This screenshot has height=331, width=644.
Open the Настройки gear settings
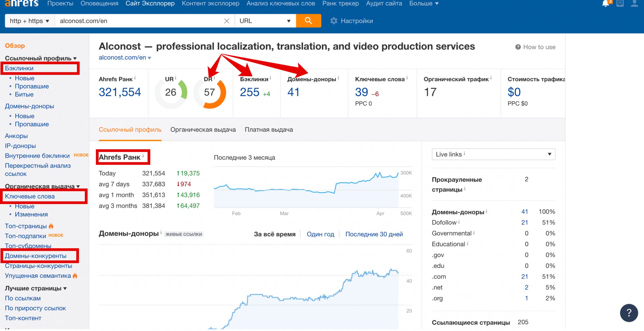[352, 21]
